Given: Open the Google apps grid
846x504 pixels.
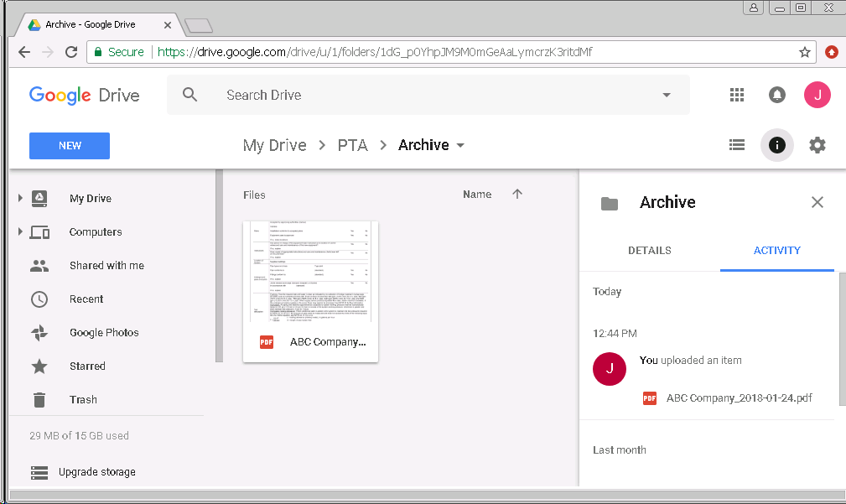Looking at the screenshot, I should 736,95.
